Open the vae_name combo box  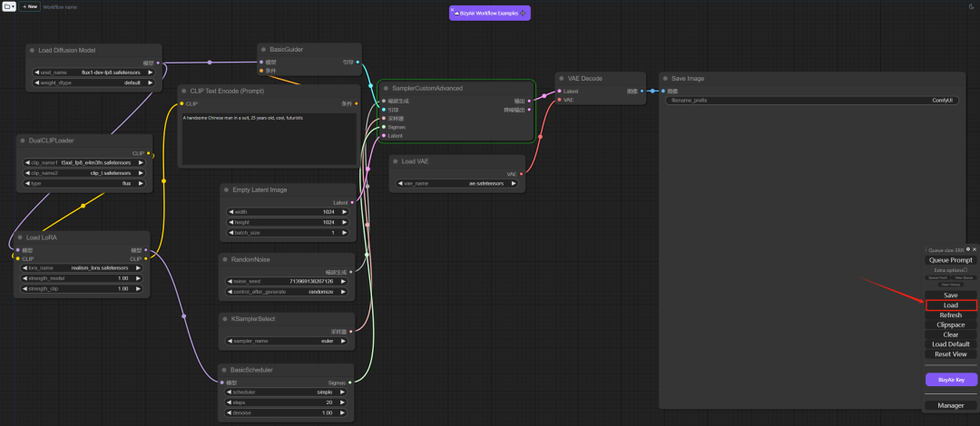pyautogui.click(x=457, y=183)
